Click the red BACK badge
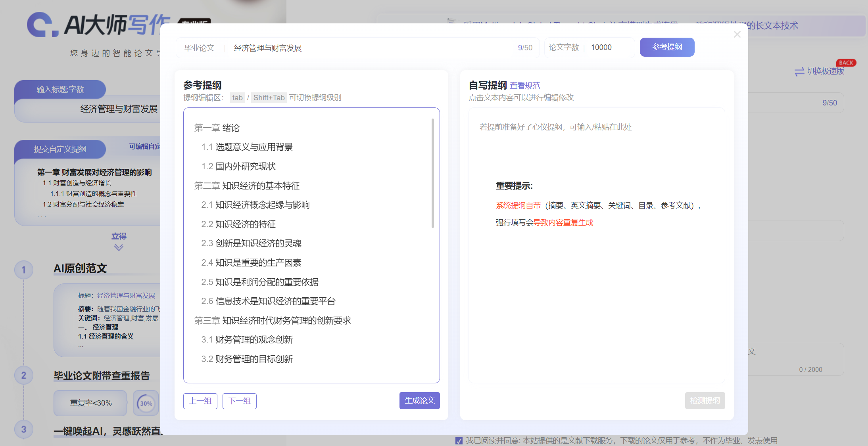 point(846,63)
